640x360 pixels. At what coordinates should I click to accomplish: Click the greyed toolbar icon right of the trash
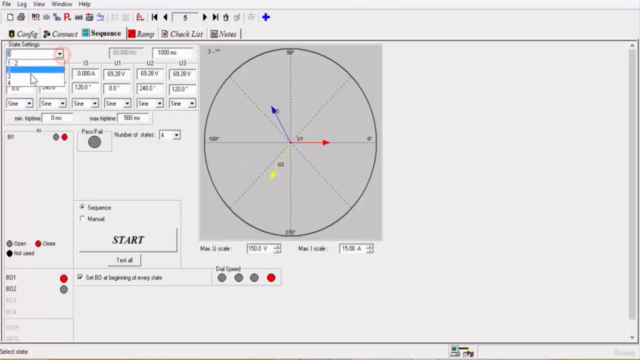coord(237,17)
